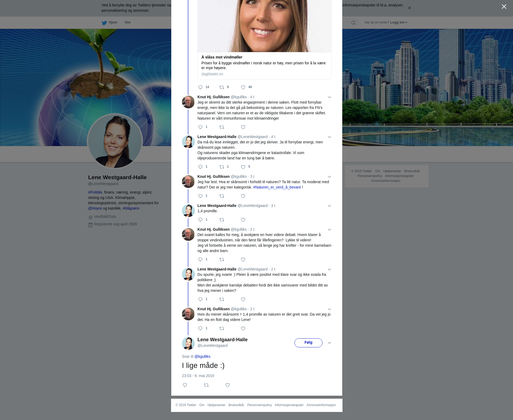Open the @kgulliks reply mention link
Viewport: 513px width, 420px height.
pos(202,356)
